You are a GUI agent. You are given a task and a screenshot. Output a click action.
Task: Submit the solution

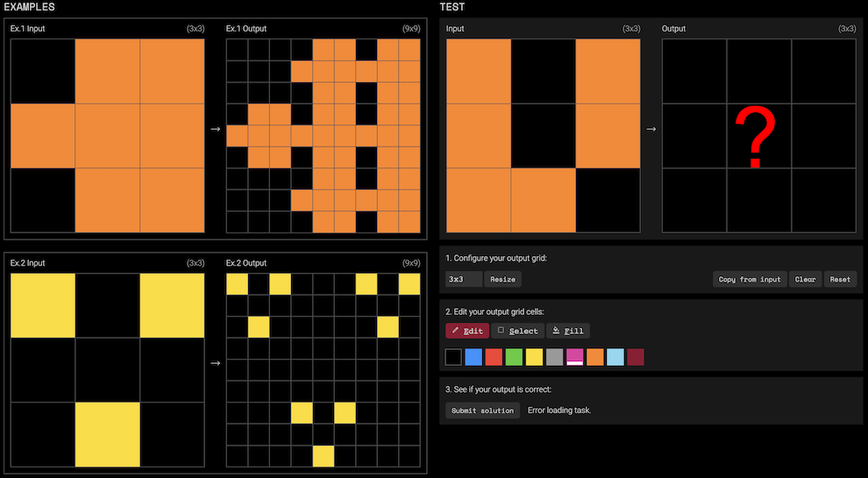click(482, 410)
